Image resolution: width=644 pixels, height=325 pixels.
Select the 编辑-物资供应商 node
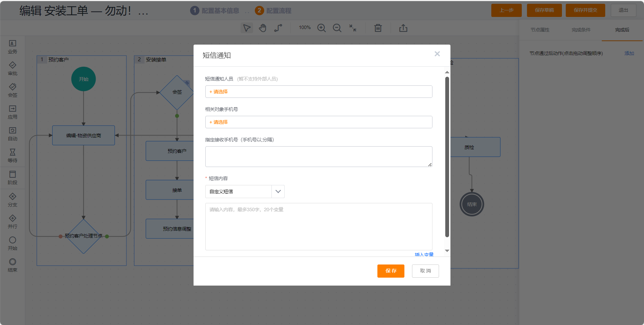[x=83, y=136]
